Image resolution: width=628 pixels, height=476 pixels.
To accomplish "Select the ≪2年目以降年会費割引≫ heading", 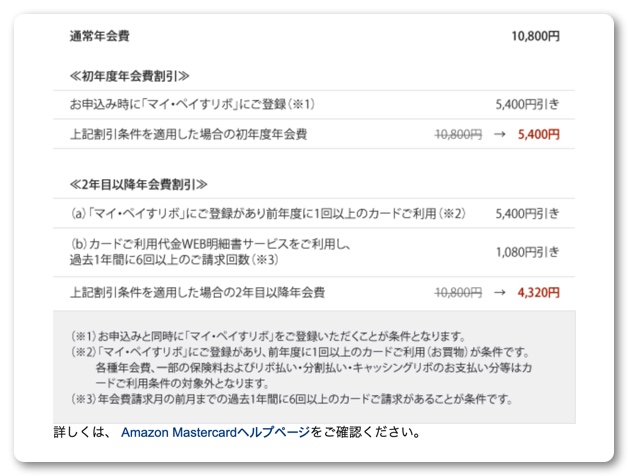I will click(138, 184).
